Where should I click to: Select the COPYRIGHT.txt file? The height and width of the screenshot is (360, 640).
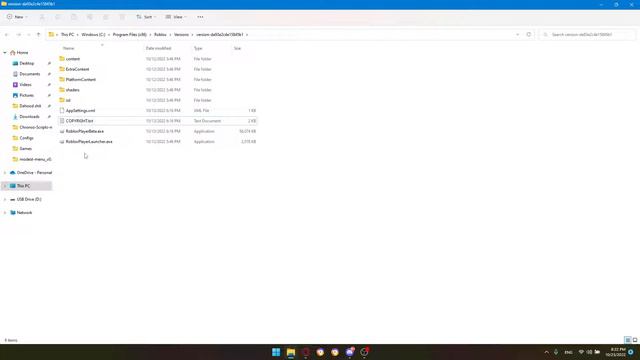coord(158,121)
